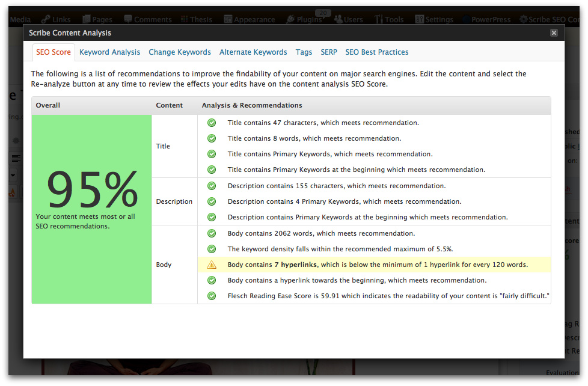The width and height of the screenshot is (588, 386).
Task: Click the Settings icon in the background admin menu
Action: tap(420, 19)
